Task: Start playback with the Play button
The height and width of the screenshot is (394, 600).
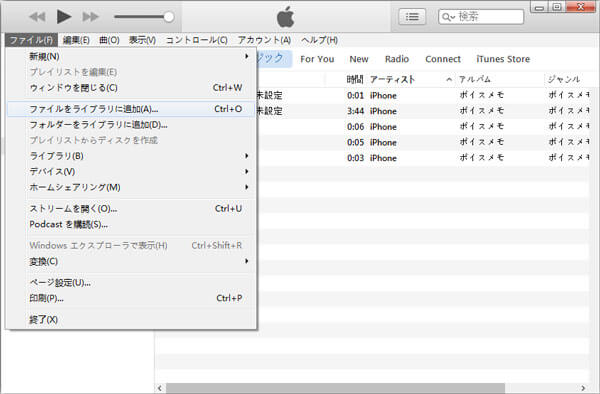Action: (x=64, y=16)
